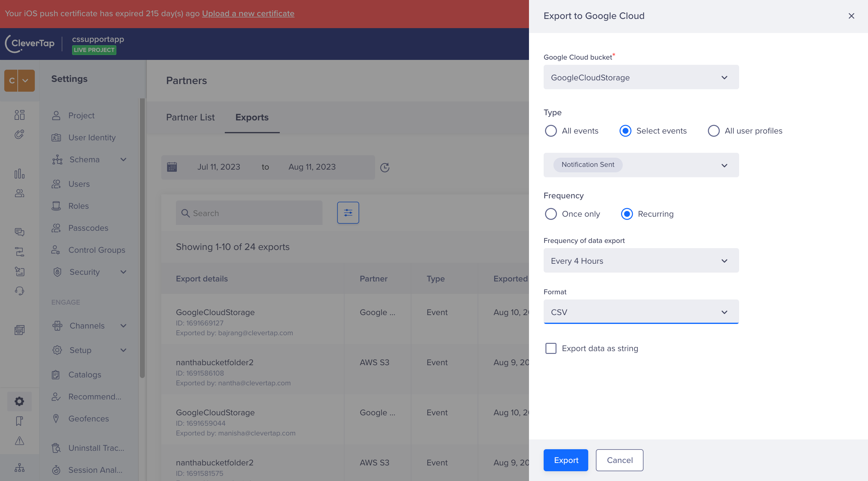Click the warning triangle icon in the left rail
Image resolution: width=868 pixels, height=481 pixels.
(x=19, y=441)
